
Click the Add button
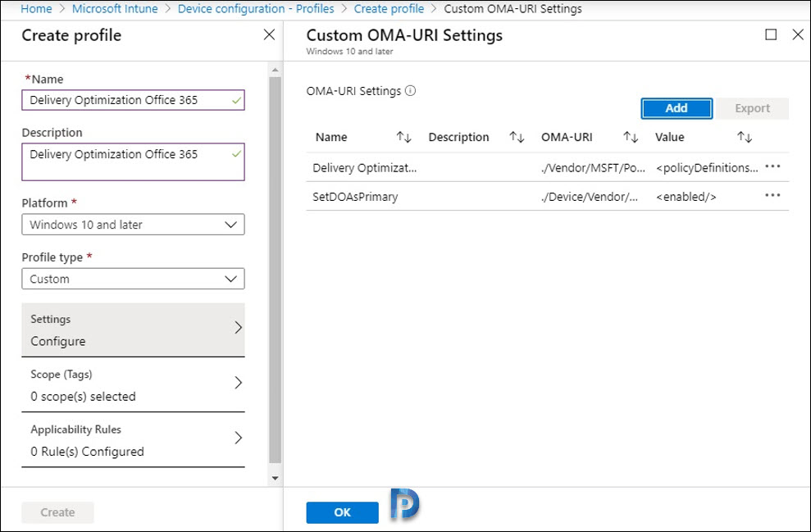click(677, 108)
